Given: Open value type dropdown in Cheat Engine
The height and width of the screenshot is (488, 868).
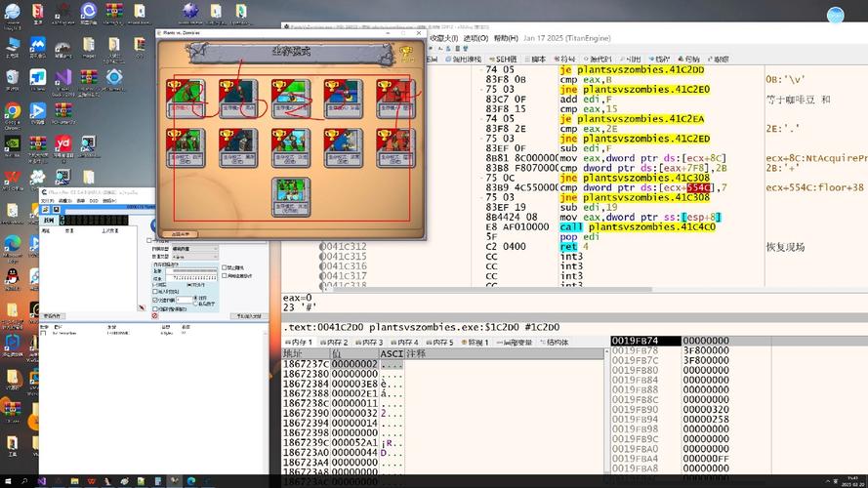Looking at the screenshot, I should point(195,257).
